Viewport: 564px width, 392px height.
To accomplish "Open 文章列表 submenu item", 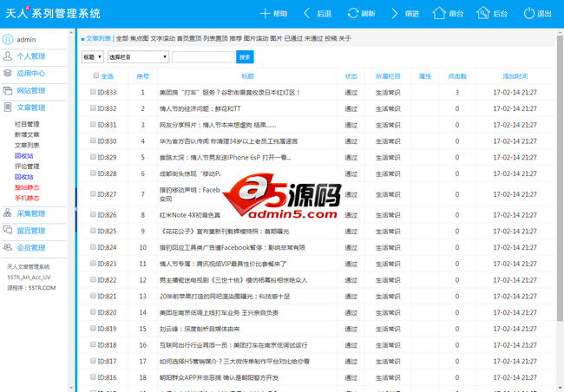I will click(27, 146).
